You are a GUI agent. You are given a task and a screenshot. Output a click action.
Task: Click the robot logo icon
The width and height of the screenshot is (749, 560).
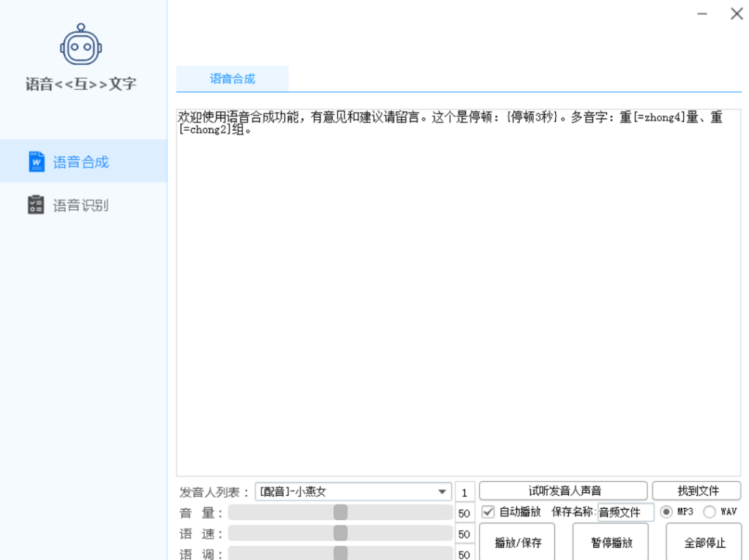click(80, 45)
